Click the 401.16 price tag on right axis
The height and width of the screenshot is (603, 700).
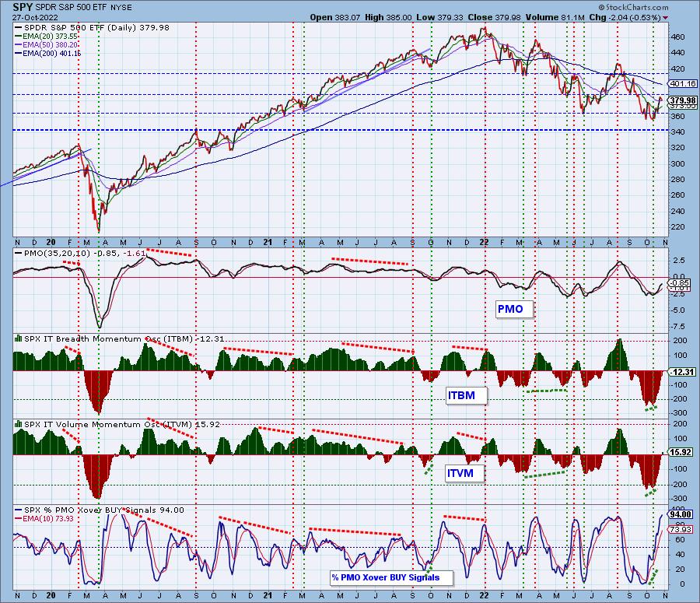coord(683,83)
